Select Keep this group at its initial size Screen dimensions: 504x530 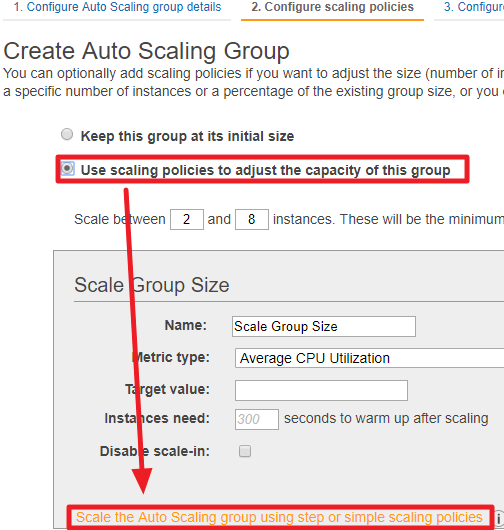[67, 134]
